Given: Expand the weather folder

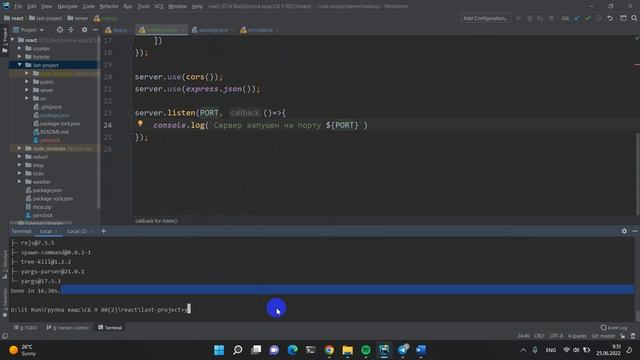Looking at the screenshot, I should pos(19,182).
